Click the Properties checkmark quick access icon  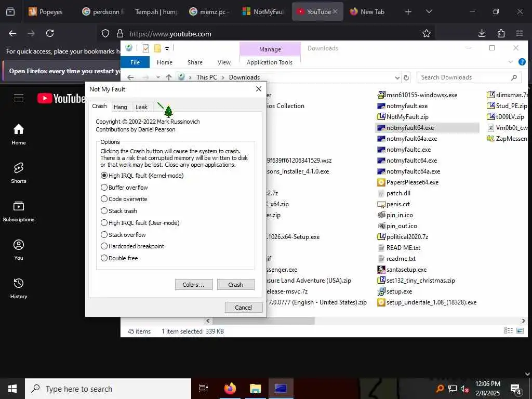click(146, 48)
